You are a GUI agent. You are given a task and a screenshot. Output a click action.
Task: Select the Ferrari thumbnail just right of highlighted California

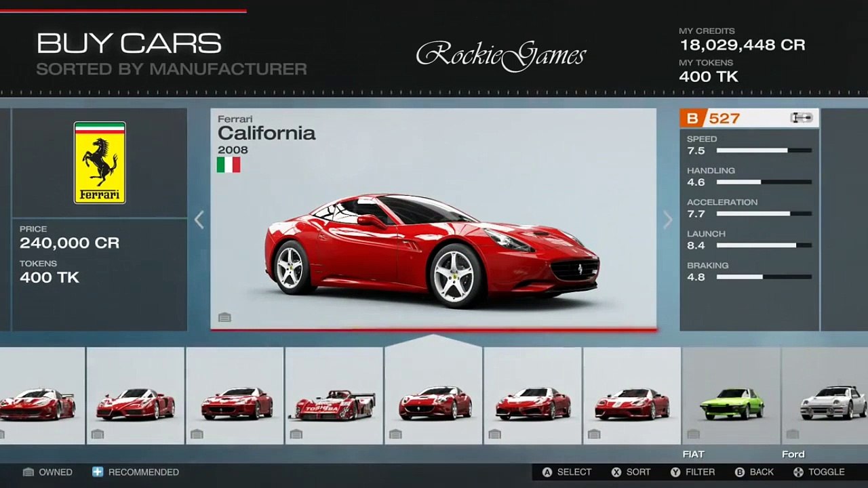tap(532, 396)
